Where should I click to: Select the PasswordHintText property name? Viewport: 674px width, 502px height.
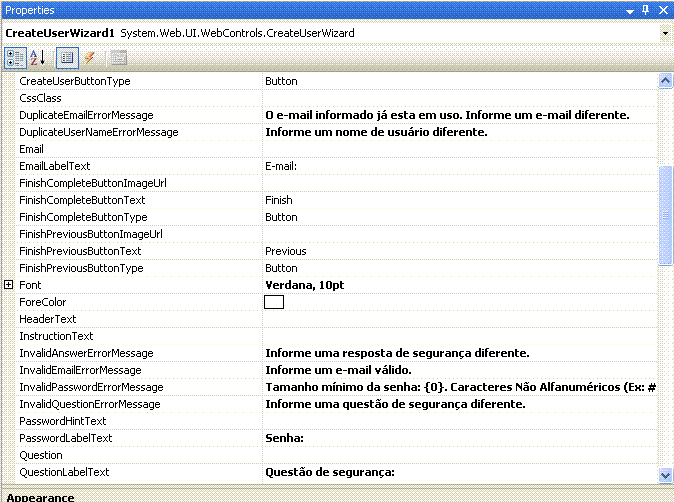[63, 421]
